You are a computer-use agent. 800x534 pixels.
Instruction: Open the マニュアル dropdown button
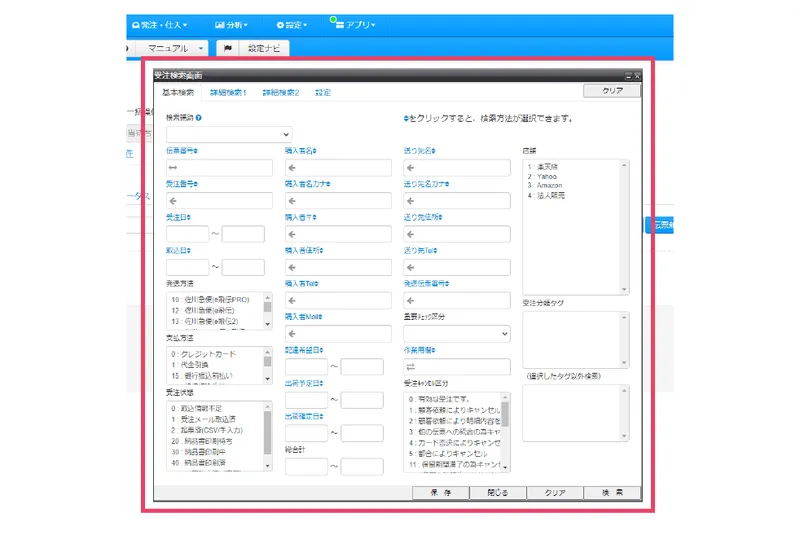[174, 48]
